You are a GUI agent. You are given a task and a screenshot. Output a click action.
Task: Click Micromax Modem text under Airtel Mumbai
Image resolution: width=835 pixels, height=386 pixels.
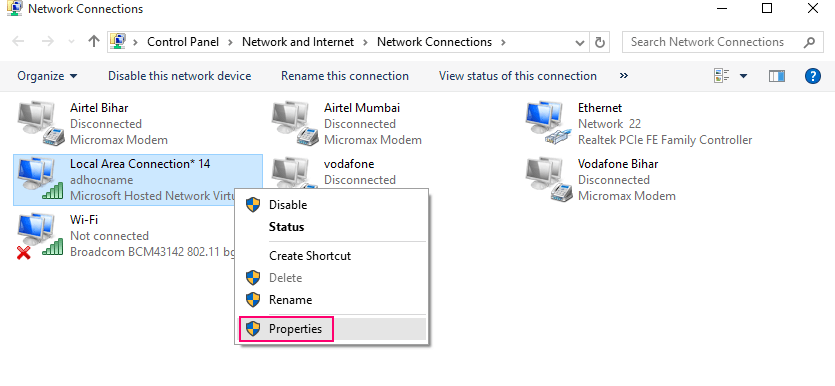373,140
